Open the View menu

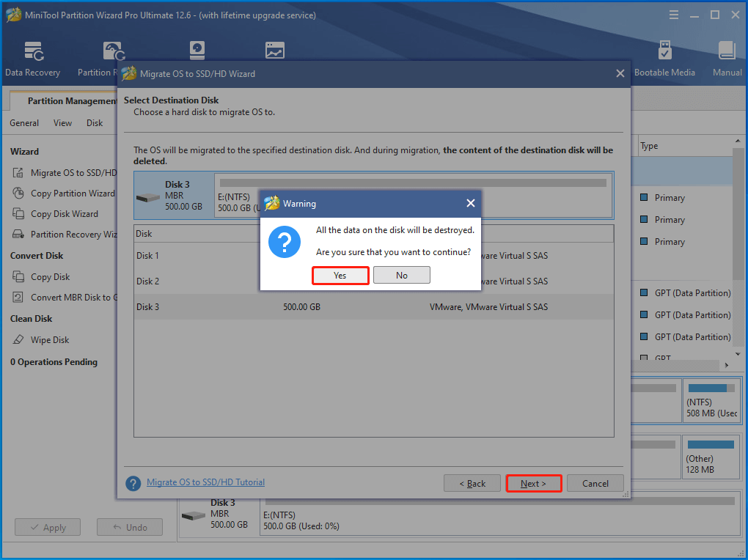[x=62, y=123]
